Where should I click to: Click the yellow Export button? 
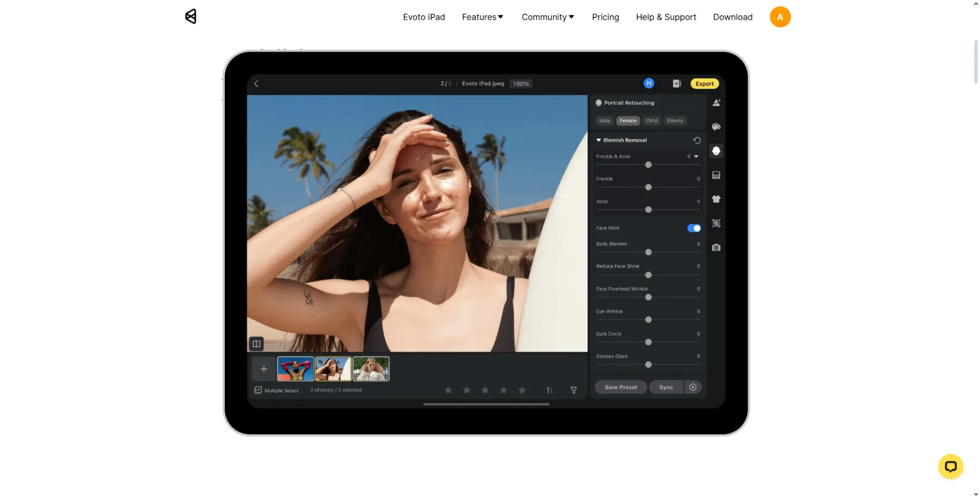[x=705, y=84]
